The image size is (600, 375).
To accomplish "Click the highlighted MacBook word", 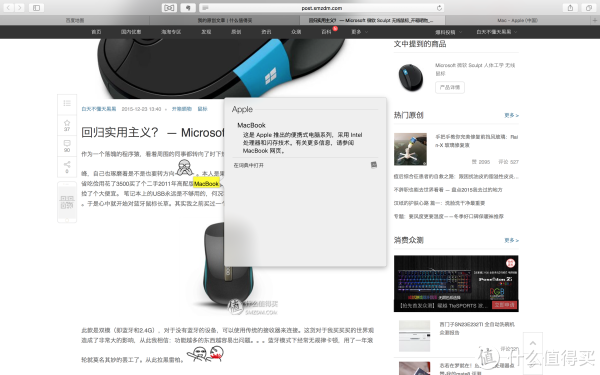I will pyautogui.click(x=206, y=184).
